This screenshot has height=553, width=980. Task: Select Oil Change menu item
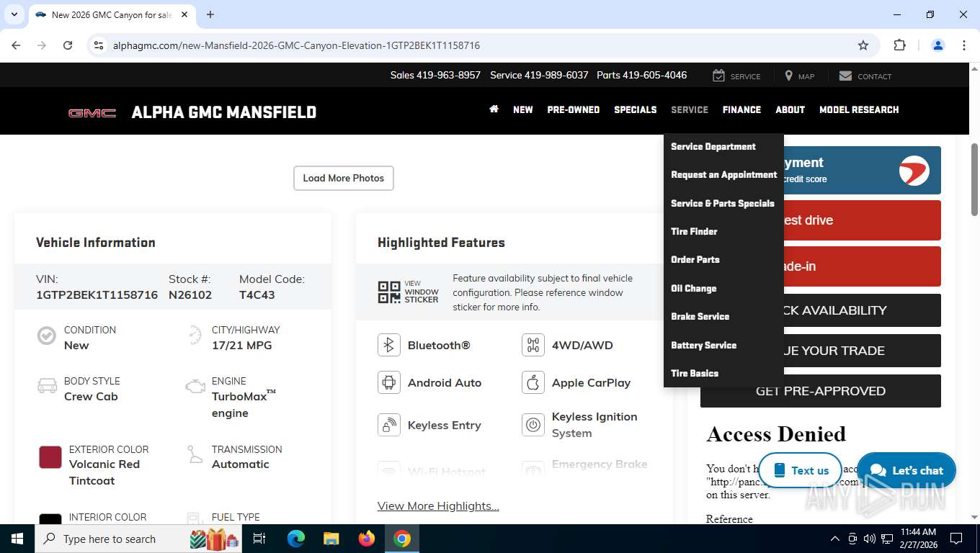click(694, 288)
